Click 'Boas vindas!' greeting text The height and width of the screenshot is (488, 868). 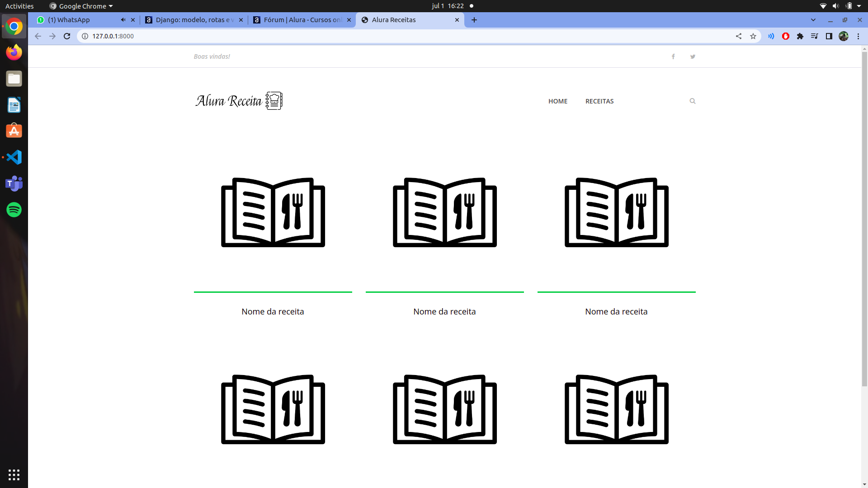point(212,56)
